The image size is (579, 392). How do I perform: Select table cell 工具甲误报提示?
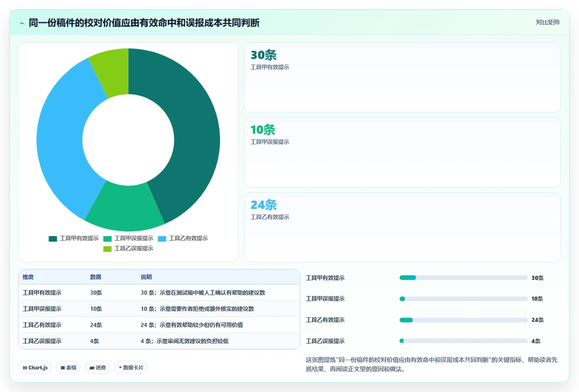(42, 309)
